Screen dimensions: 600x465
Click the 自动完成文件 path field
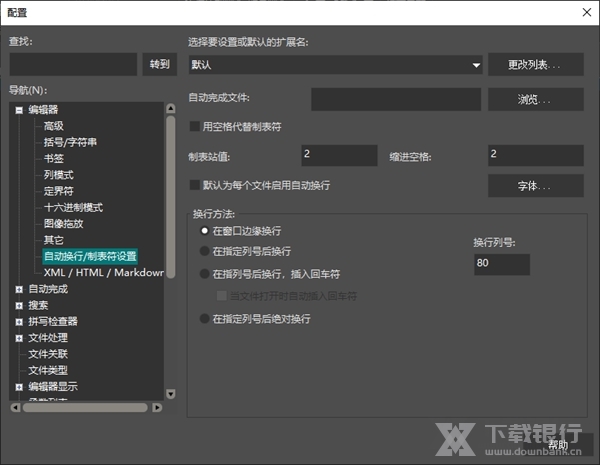coord(396,100)
